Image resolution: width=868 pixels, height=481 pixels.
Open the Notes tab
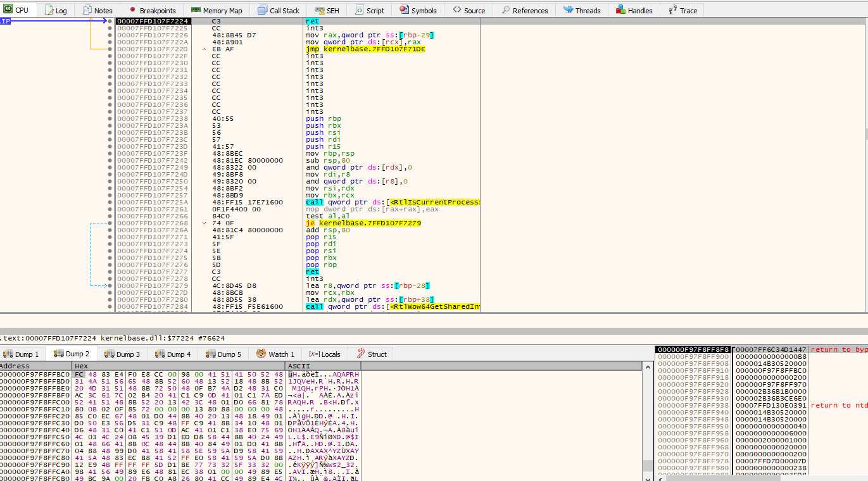(97, 10)
